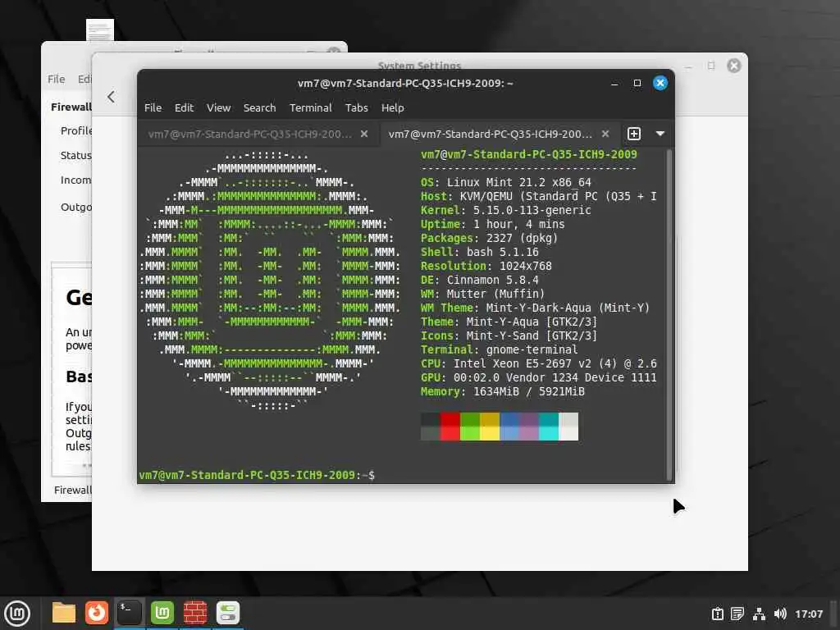
Task: Open the terminal panel launcher
Action: [129, 613]
